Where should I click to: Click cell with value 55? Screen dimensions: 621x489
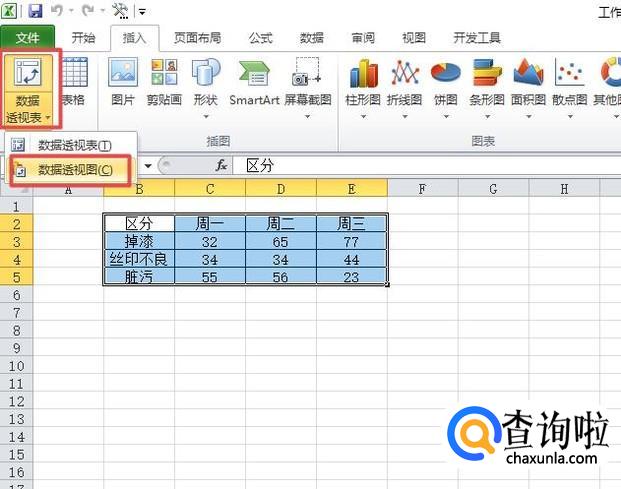click(x=210, y=277)
